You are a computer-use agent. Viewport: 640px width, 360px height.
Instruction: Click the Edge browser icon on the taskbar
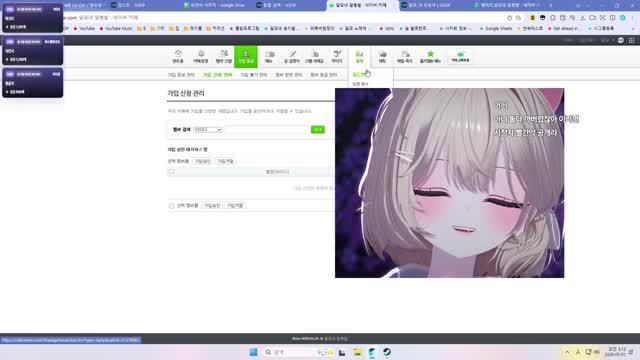372,352
